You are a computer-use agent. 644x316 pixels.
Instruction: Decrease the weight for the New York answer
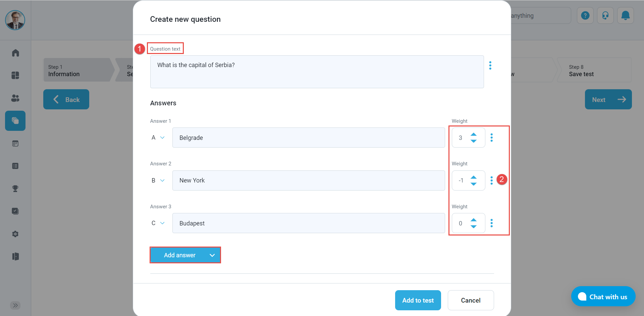click(473, 184)
